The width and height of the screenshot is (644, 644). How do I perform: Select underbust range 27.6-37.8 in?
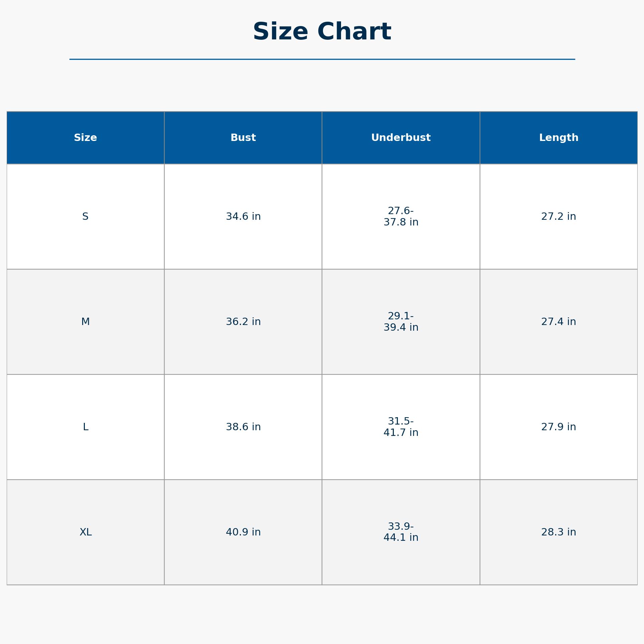(401, 216)
